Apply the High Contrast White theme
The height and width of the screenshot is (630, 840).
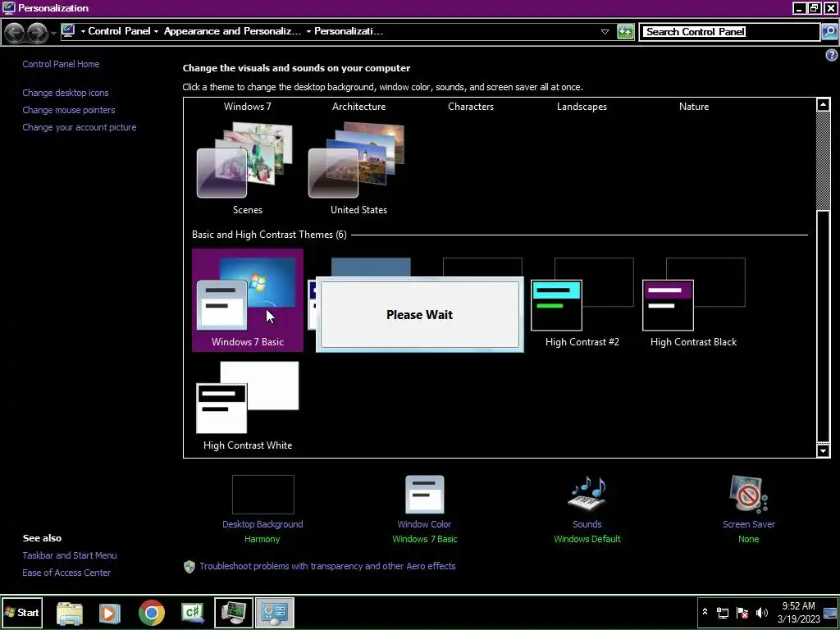[x=248, y=405]
